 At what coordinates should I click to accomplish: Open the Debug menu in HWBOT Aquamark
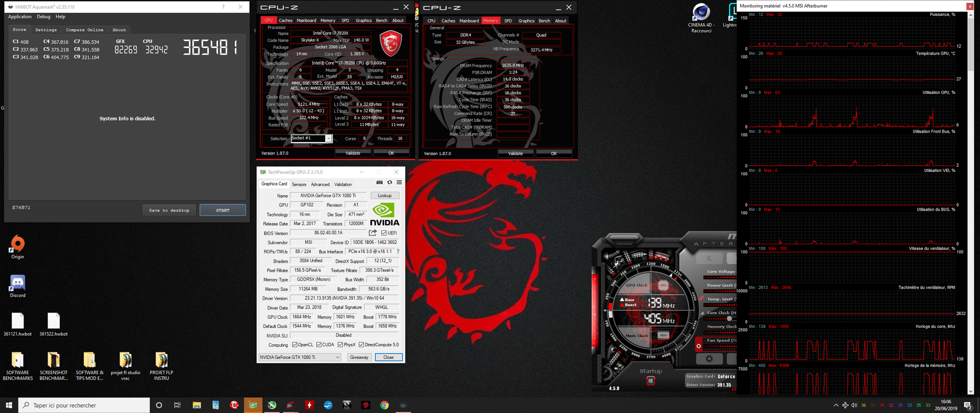click(43, 17)
